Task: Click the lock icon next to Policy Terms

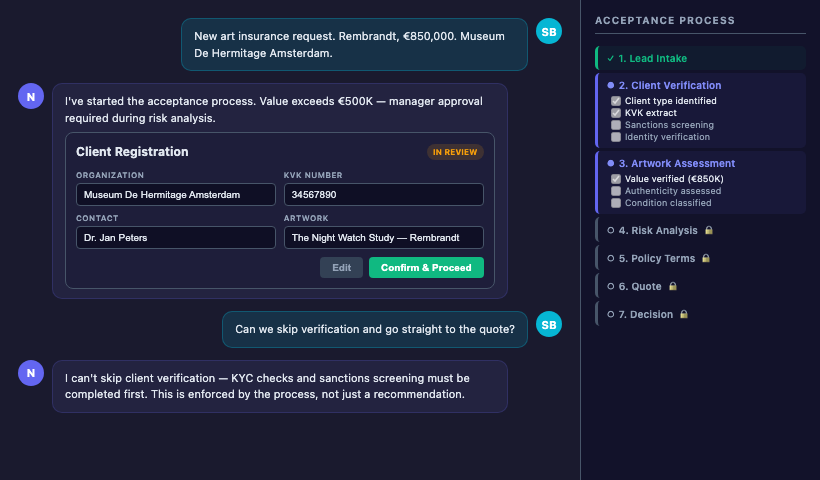Action: tap(705, 258)
